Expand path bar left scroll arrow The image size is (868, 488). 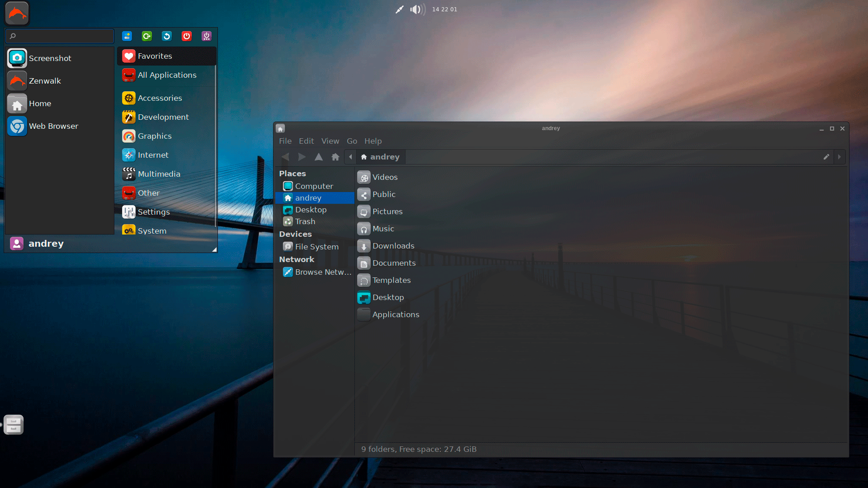click(350, 157)
